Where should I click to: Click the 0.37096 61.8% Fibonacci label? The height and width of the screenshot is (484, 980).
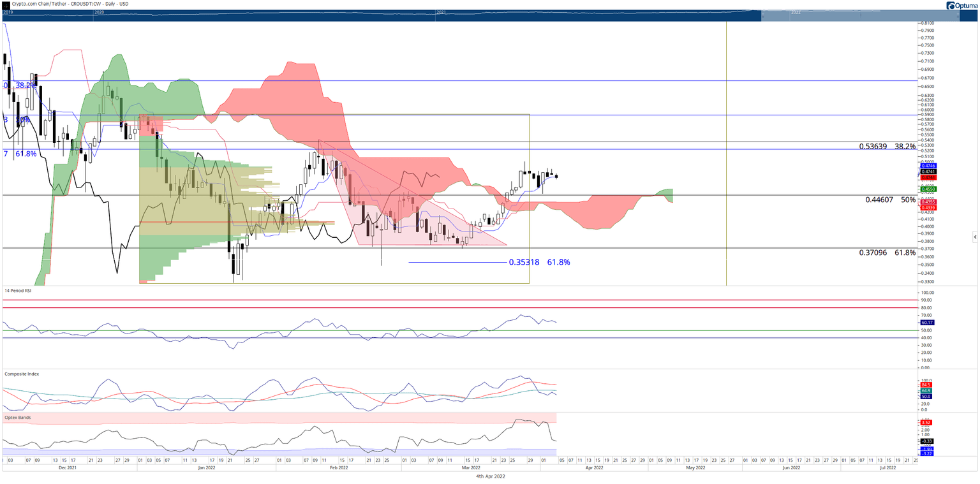(887, 253)
